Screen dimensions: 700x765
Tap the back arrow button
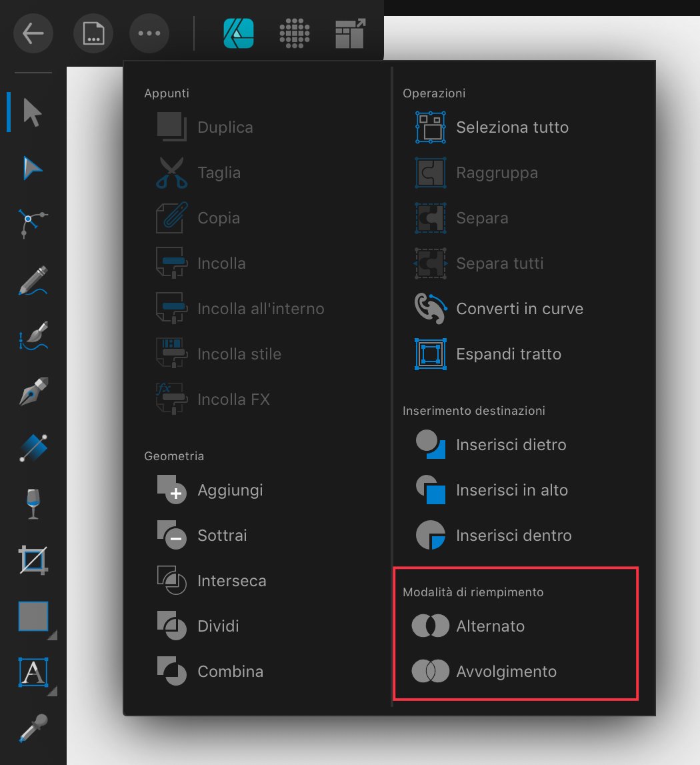tap(33, 33)
